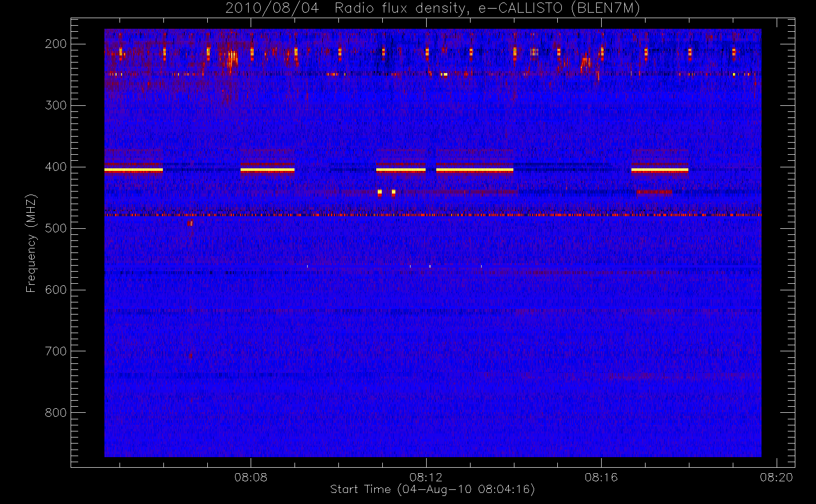Click the 700 frequency tick label
The width and height of the screenshot is (816, 504).
tap(55, 351)
